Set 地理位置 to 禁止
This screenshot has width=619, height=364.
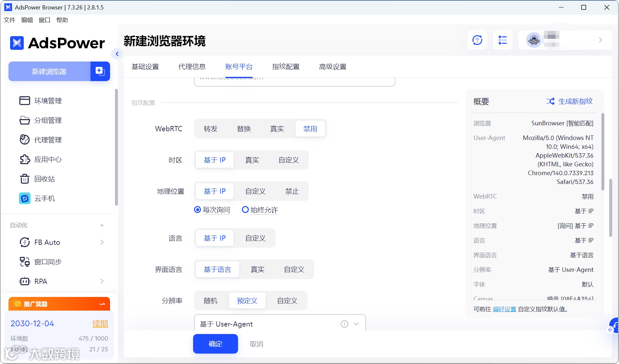click(x=292, y=191)
